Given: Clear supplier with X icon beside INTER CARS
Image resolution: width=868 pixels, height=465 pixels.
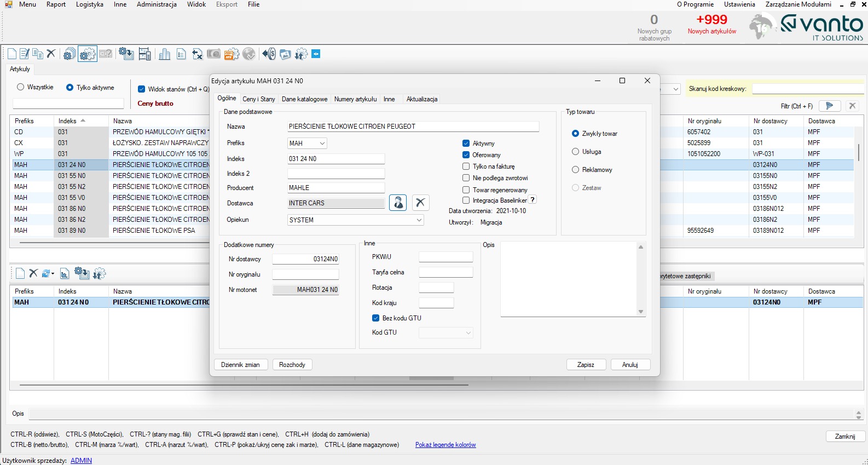Looking at the screenshot, I should click(x=420, y=203).
